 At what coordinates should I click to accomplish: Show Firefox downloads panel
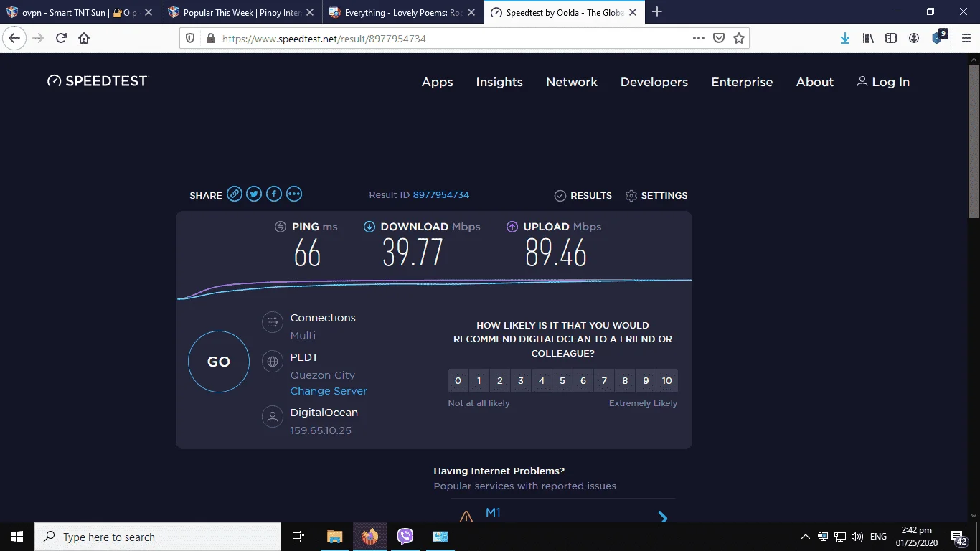click(845, 39)
